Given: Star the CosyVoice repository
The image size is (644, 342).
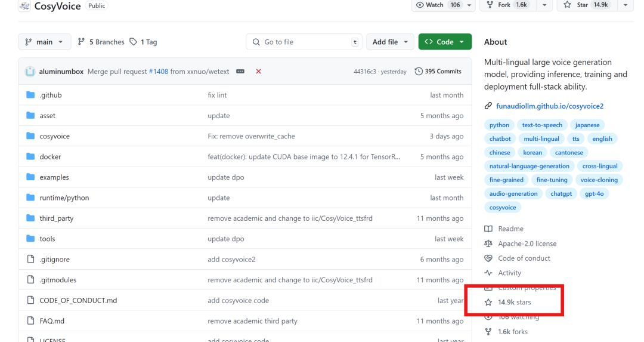Looking at the screenshot, I should (x=587, y=5).
